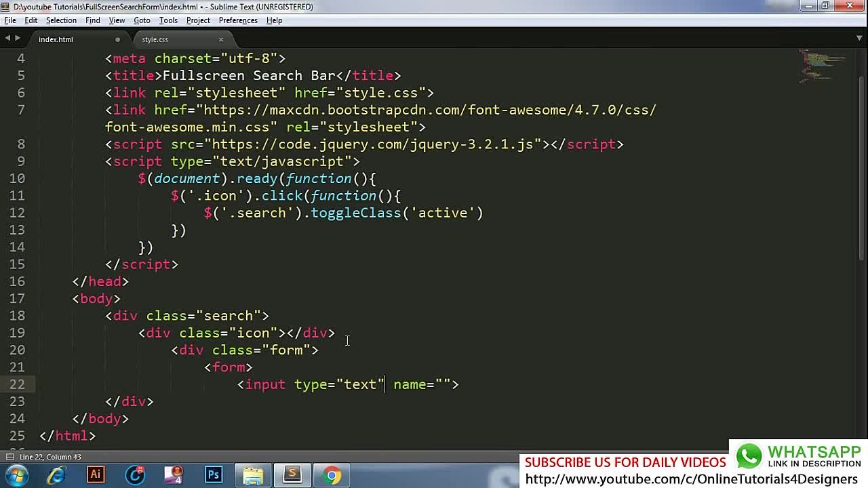Open the Goto menu
Viewport: 868px width, 488px height.
click(142, 20)
